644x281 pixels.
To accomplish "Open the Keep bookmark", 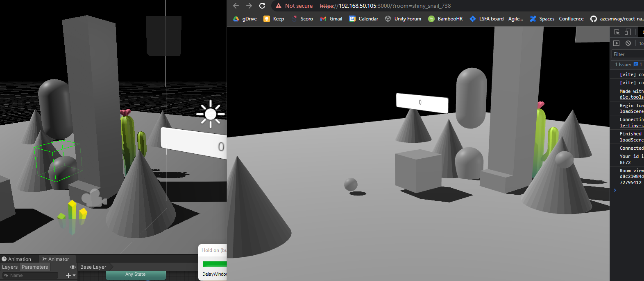I will tap(274, 19).
